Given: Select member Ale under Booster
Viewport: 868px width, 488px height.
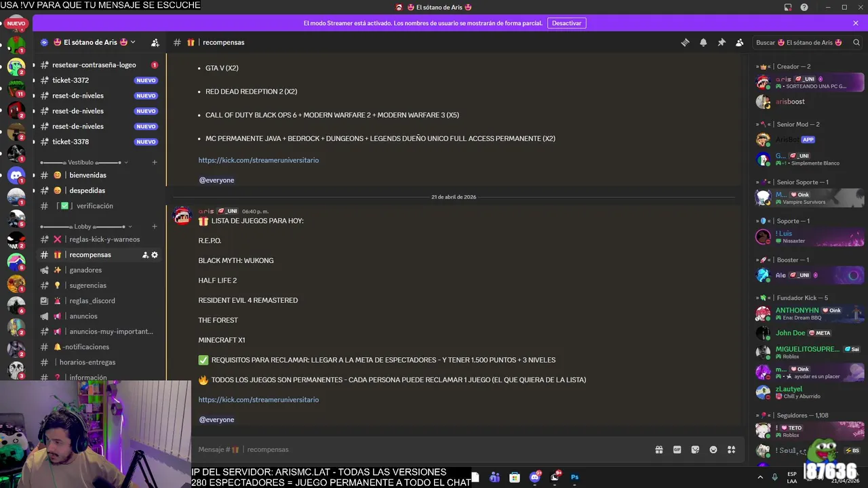Looking at the screenshot, I should (810, 275).
